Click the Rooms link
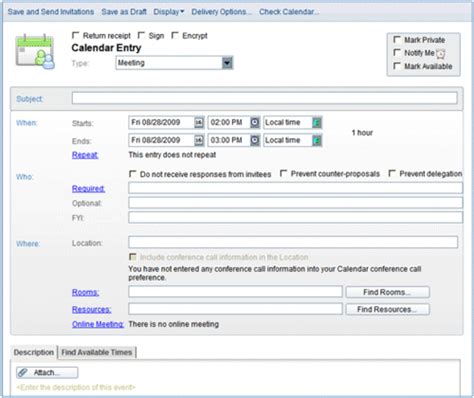474x398 pixels. click(x=85, y=292)
